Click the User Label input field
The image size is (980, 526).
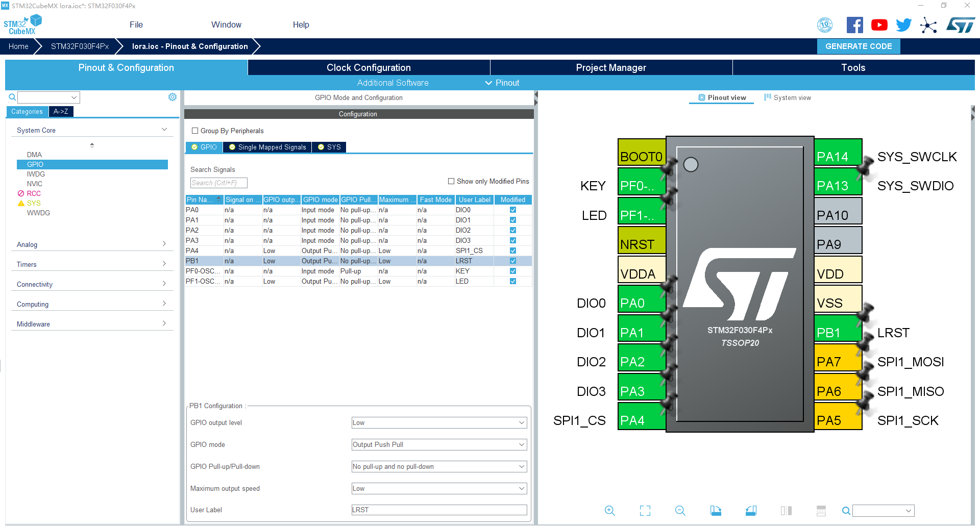(439, 510)
